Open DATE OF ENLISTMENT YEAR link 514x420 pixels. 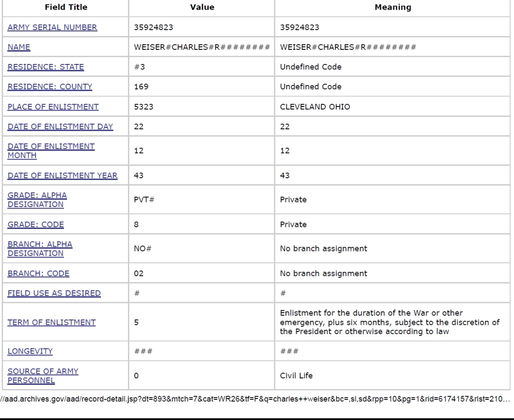(x=62, y=176)
